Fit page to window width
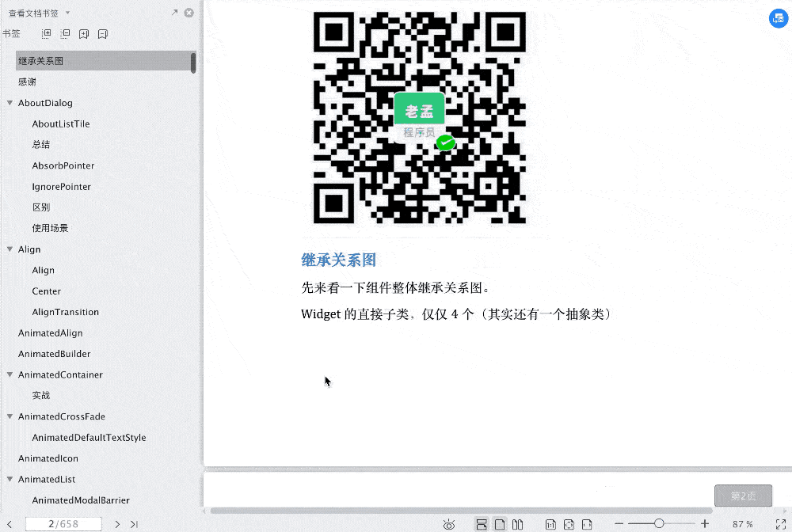The height and width of the screenshot is (532, 792). tap(587, 524)
